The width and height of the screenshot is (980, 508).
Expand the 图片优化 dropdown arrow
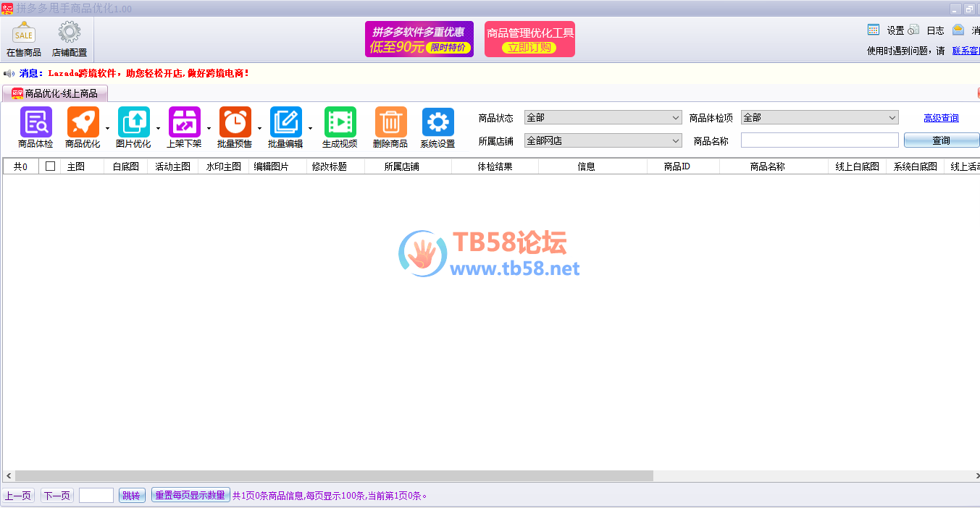click(158, 129)
